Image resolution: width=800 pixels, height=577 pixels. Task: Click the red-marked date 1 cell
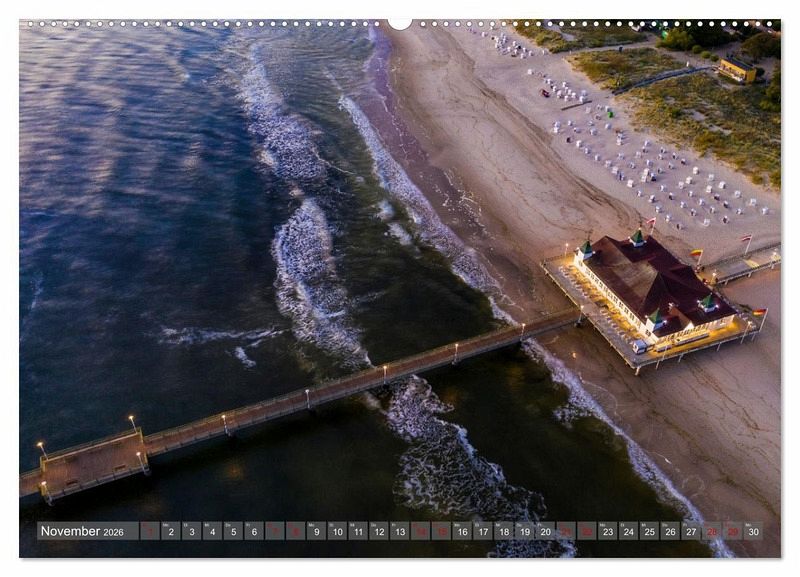[x=150, y=532]
